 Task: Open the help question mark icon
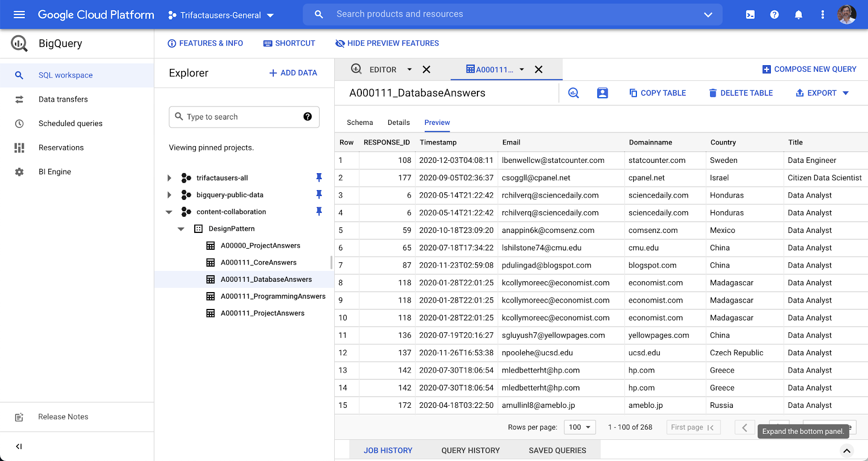[x=774, y=15]
